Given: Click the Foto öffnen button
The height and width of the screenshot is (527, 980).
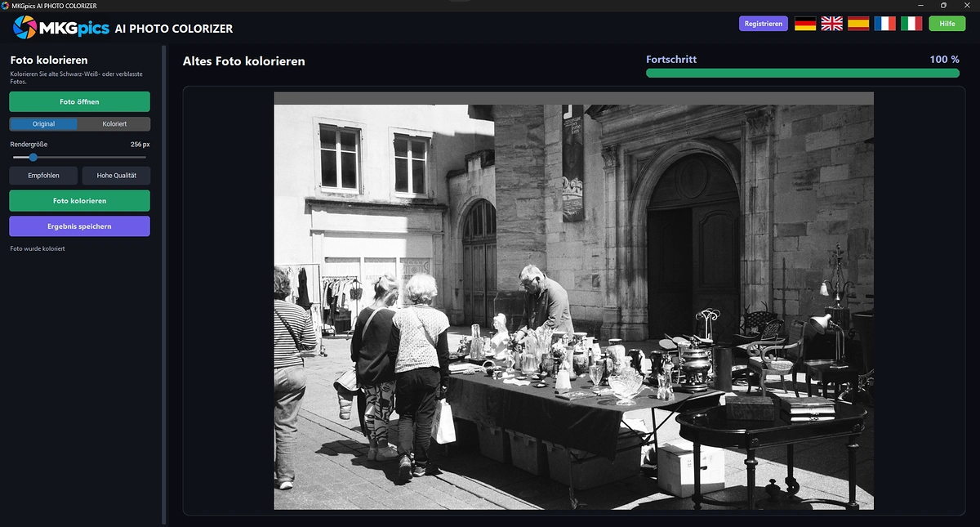Looking at the screenshot, I should click(79, 101).
